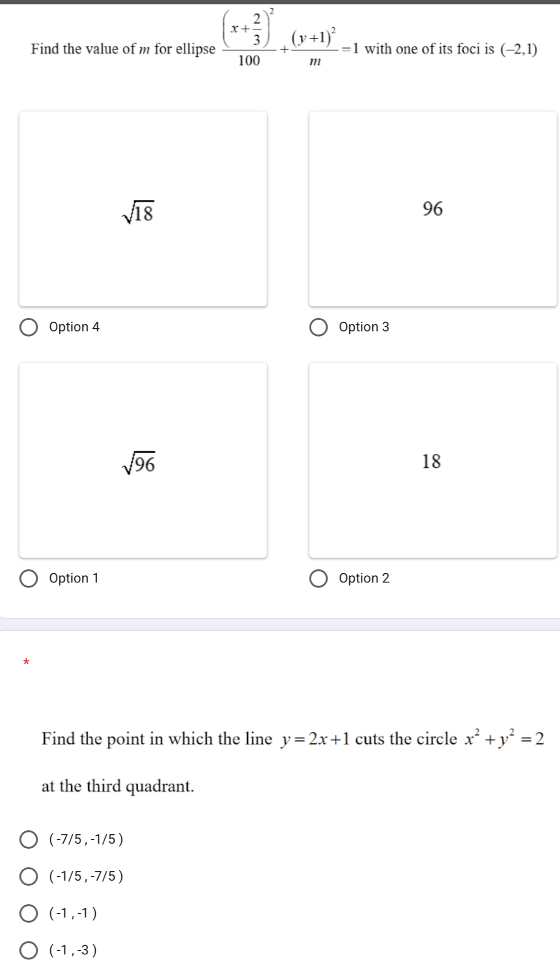Click the 'Option 3' label text
Image resolution: width=560 pixels, height=961 pixels.
tap(364, 327)
